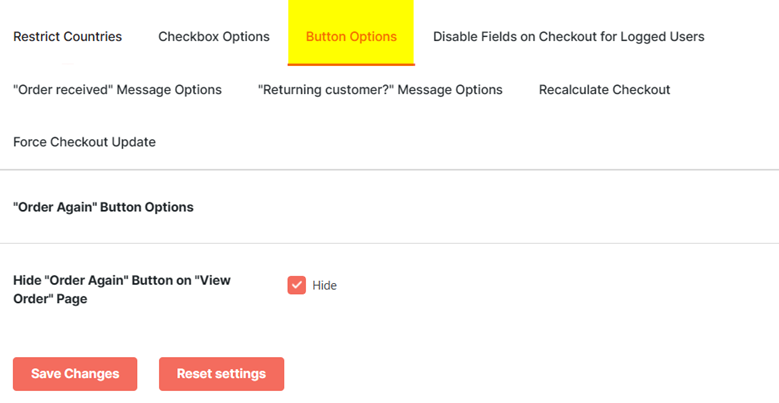The image size is (779, 403).
Task: Click the "Hide" label beside the checkbox
Action: point(324,286)
